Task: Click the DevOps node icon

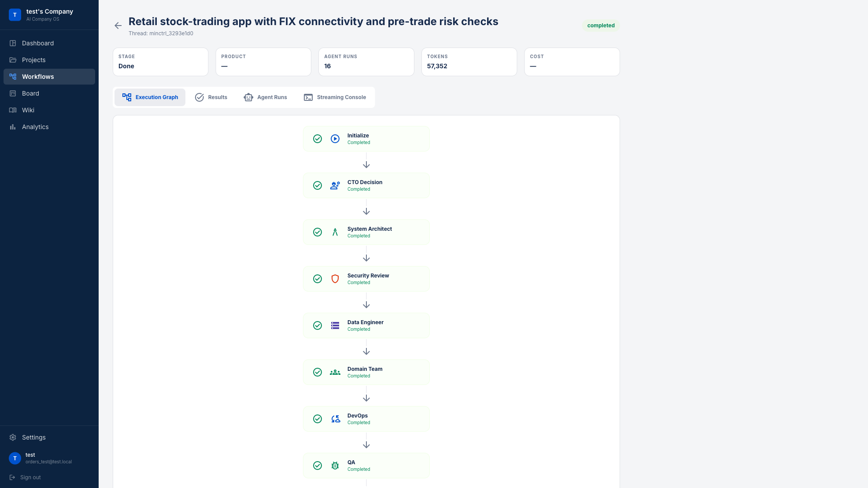Action: point(336,419)
